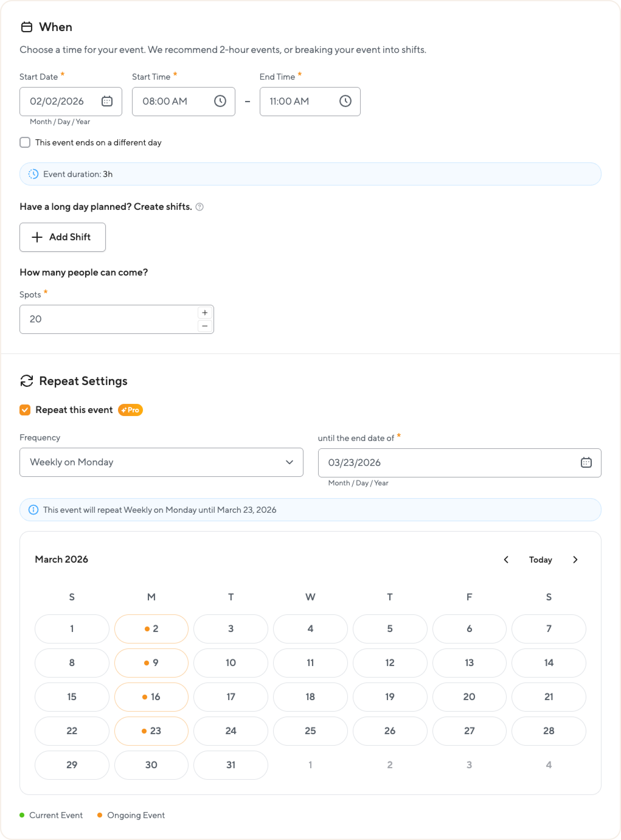This screenshot has height=840, width=621.
Task: Click the Start Time clock icon
Action: [220, 101]
